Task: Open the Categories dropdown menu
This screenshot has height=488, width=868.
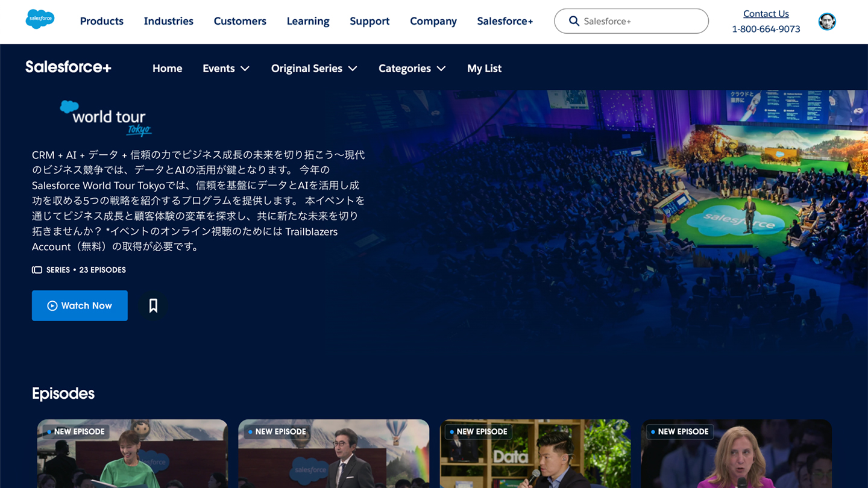Action: [x=412, y=69]
